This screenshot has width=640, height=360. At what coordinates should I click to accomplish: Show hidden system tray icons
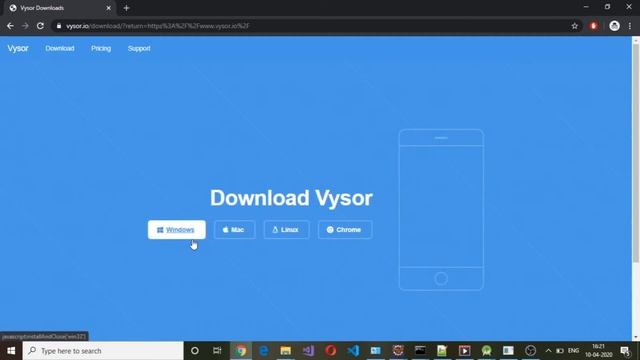tap(548, 351)
